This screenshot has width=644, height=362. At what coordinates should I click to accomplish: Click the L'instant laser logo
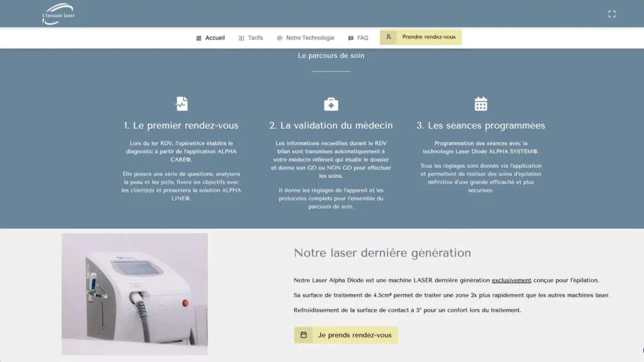tap(58, 14)
